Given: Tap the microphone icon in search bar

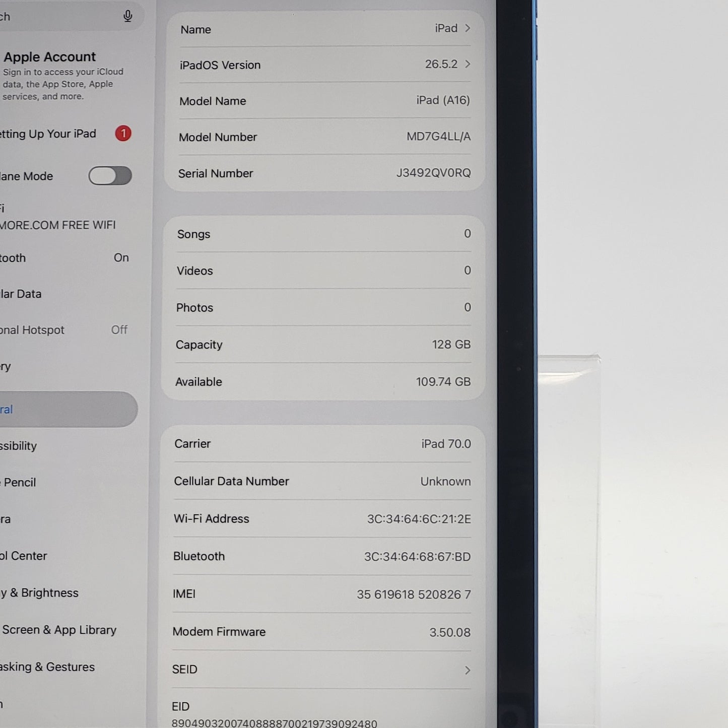Looking at the screenshot, I should tap(128, 16).
